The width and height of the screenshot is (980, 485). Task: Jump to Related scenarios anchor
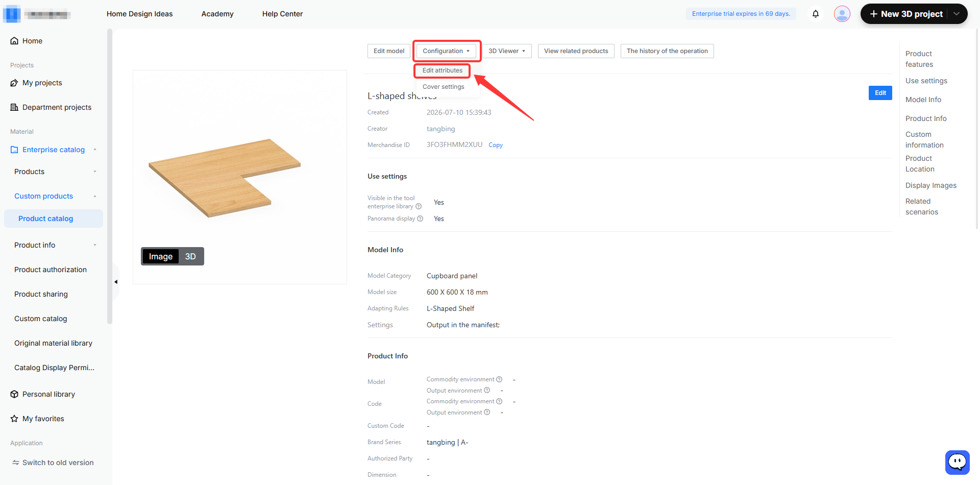pyautogui.click(x=922, y=207)
